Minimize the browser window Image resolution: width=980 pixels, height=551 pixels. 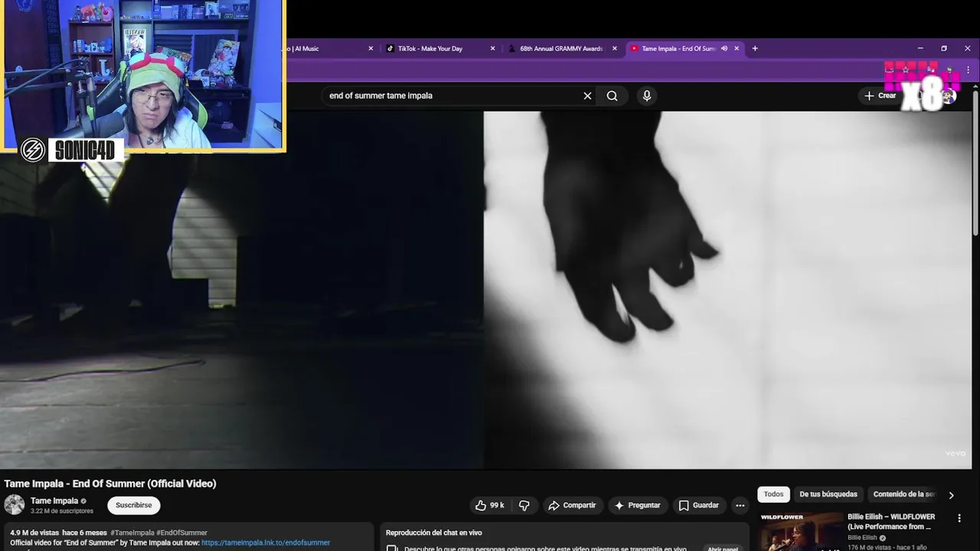(920, 48)
